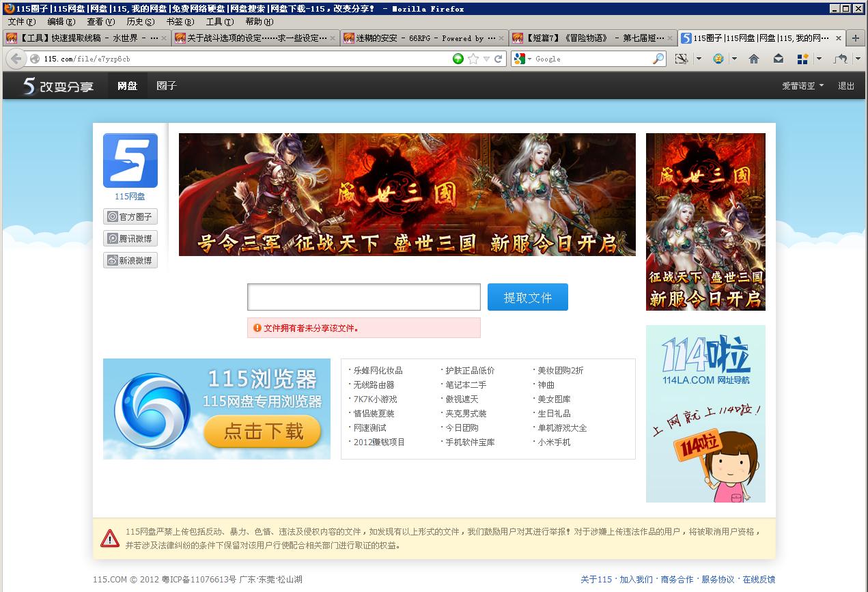Screen dimensions: 868x592
Task: Click the 服务协议 footer link
Action: click(718, 580)
